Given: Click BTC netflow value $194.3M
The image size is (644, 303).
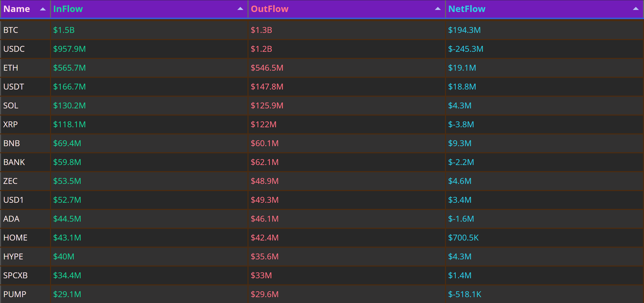Looking at the screenshot, I should coord(464,30).
